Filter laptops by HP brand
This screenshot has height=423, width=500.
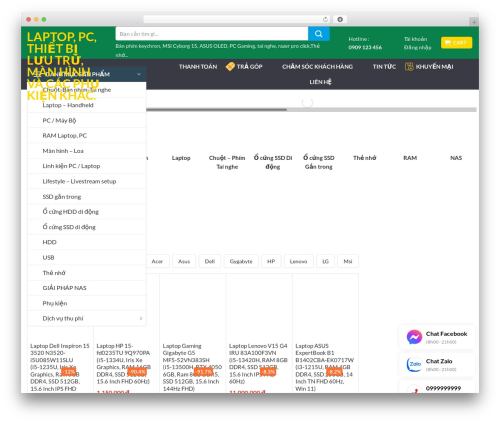[271, 261]
